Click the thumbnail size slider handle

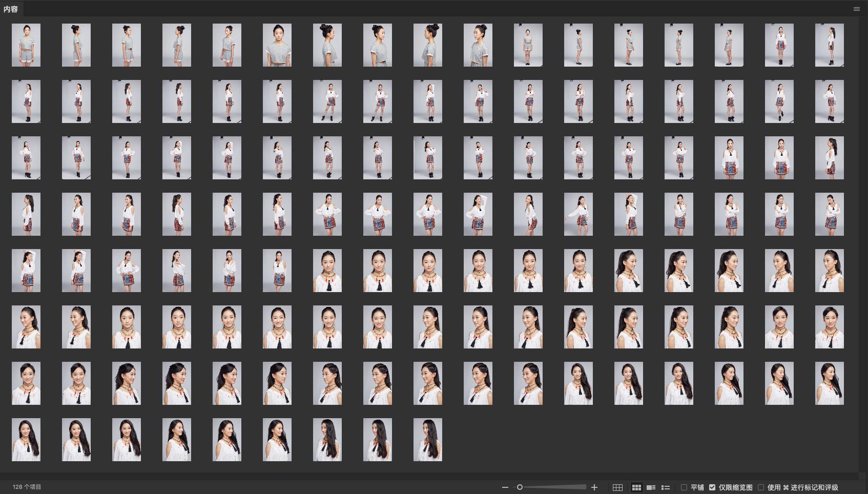click(x=520, y=487)
